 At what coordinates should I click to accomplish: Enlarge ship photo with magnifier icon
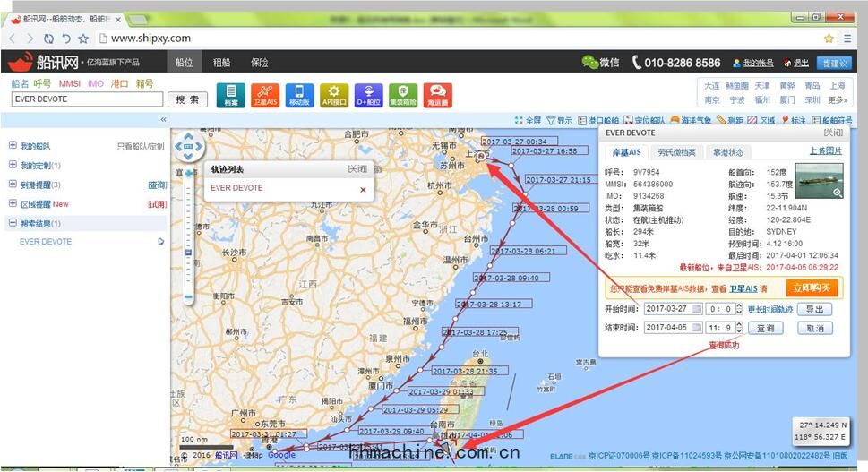click(838, 193)
